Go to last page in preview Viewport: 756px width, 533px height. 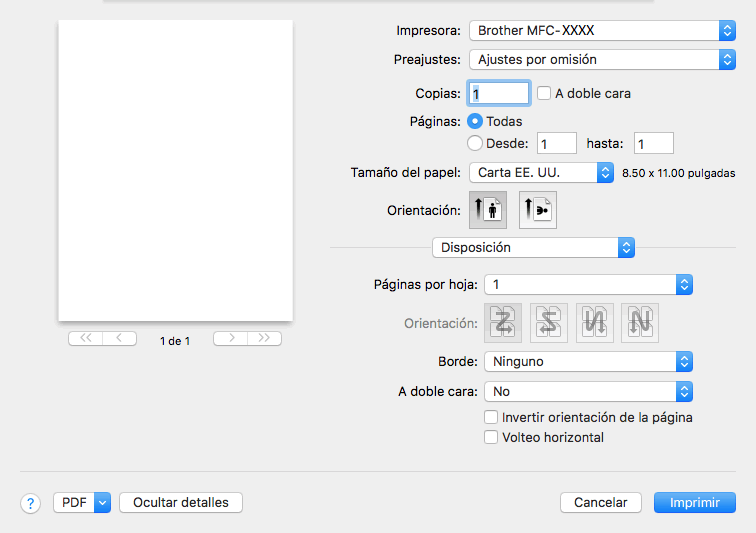tap(264, 338)
